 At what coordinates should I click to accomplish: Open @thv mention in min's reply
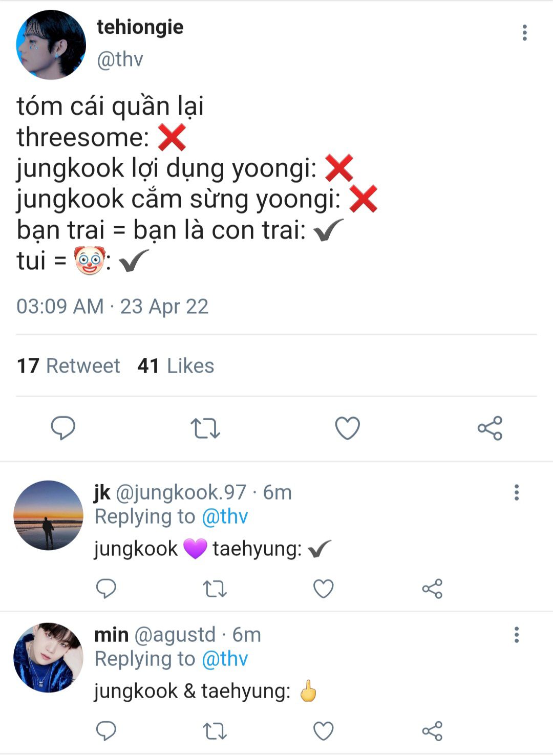(x=225, y=659)
